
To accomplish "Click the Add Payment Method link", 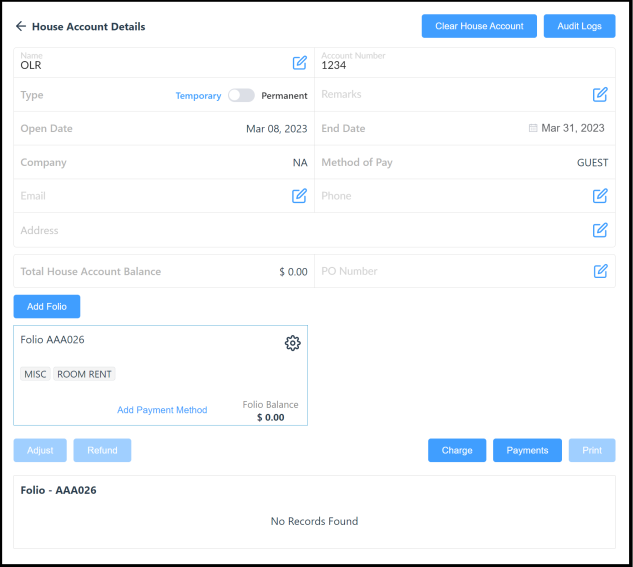I will 162,410.
